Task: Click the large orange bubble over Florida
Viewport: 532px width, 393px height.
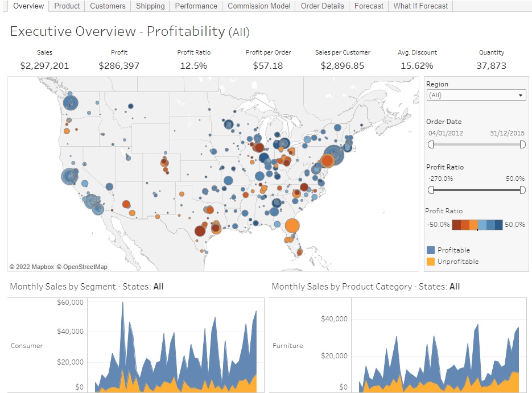Action: [292, 226]
